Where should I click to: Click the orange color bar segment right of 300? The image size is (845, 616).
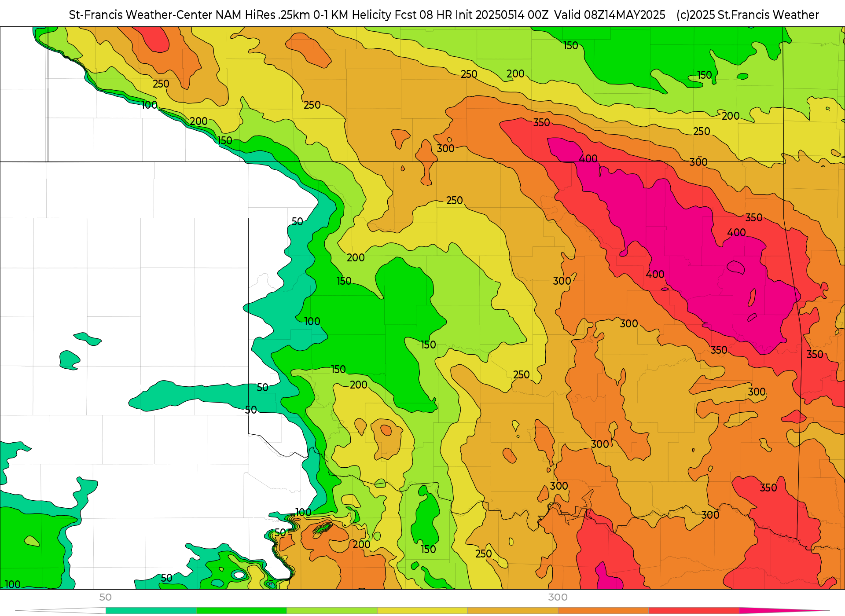(x=603, y=610)
